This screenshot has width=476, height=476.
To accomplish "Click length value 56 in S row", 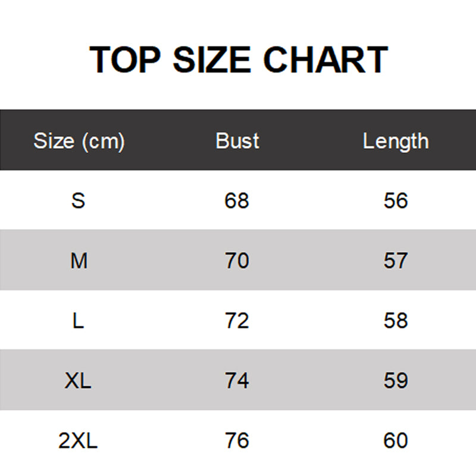I will pos(396,201).
